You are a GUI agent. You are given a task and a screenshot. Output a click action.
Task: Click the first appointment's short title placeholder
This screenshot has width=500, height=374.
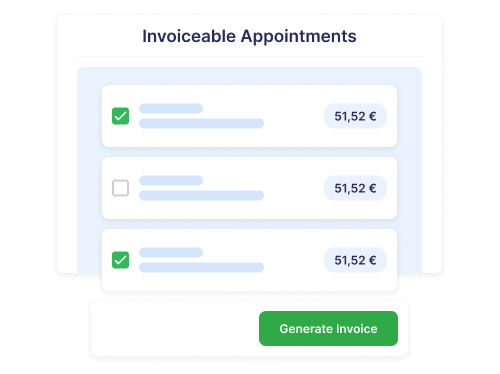tap(171, 108)
